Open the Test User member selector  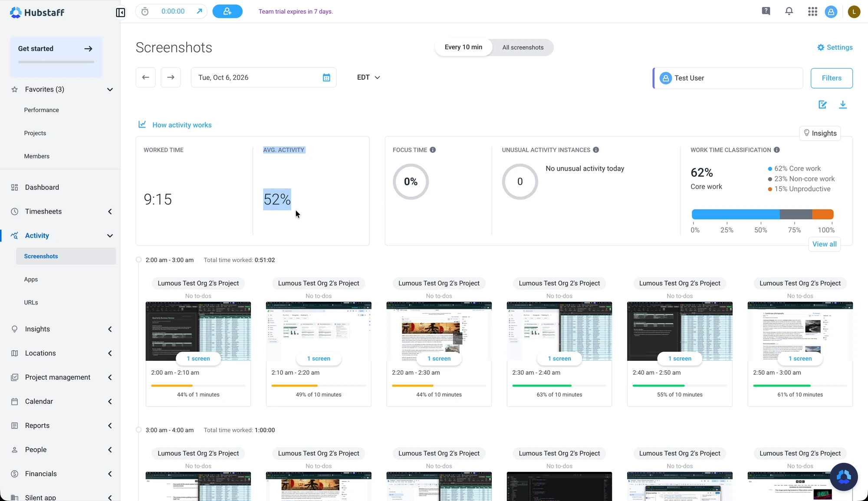click(x=728, y=78)
